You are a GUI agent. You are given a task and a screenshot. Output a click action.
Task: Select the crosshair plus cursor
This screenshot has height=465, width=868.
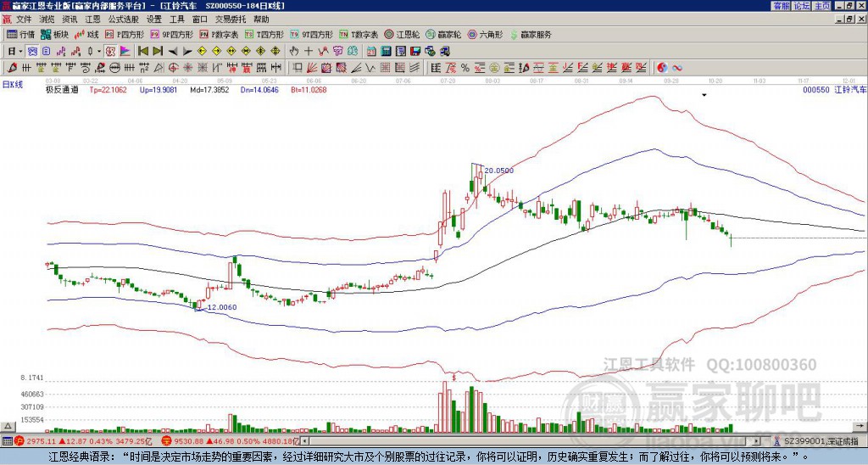tap(309, 52)
